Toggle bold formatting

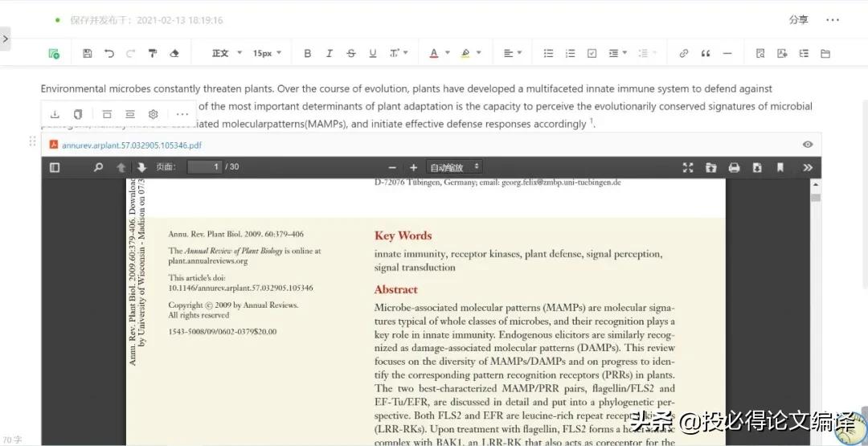[x=308, y=54]
